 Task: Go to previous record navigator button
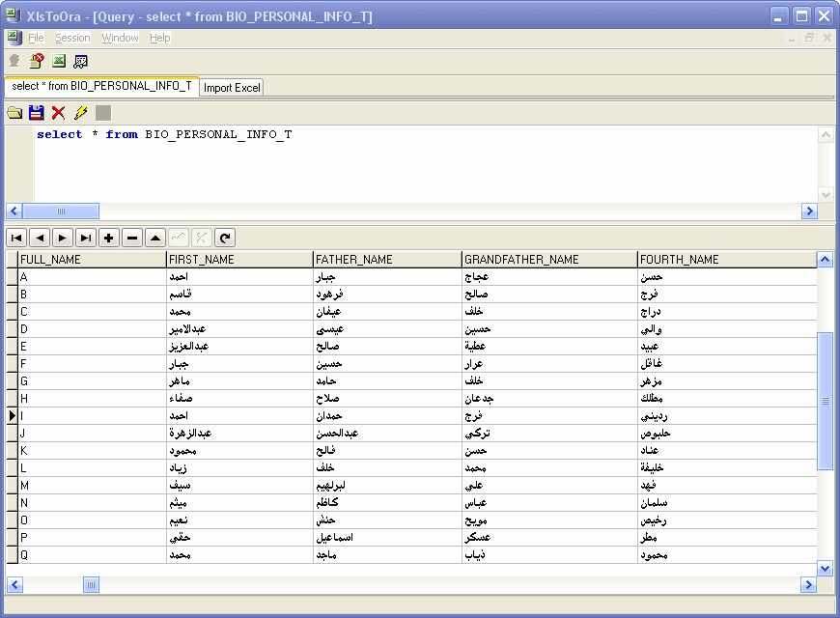(40, 238)
